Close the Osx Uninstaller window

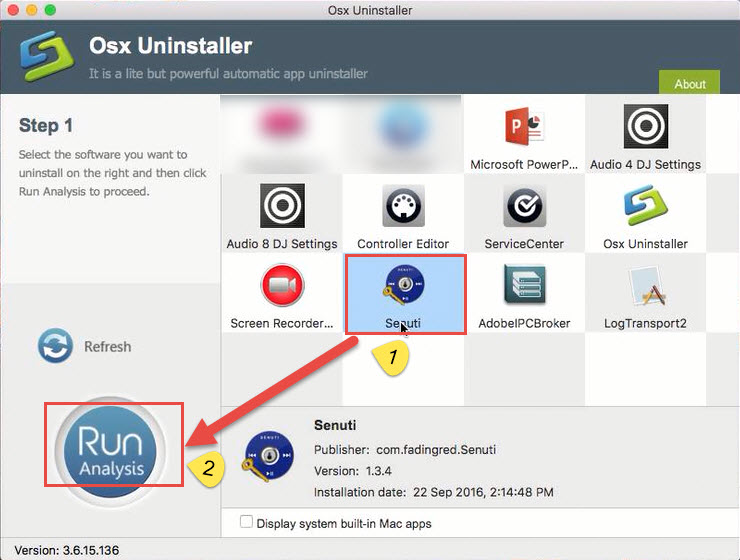click(x=13, y=10)
